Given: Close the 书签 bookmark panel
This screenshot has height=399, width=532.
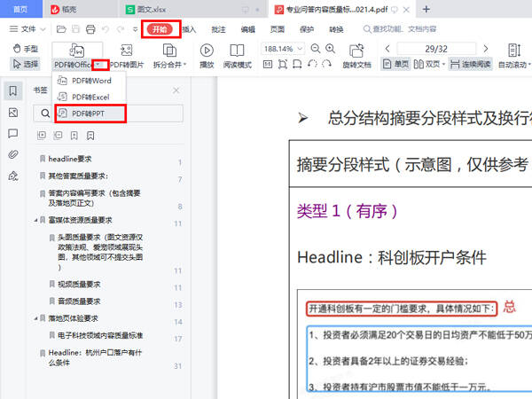Looking at the screenshot, I should [x=176, y=90].
